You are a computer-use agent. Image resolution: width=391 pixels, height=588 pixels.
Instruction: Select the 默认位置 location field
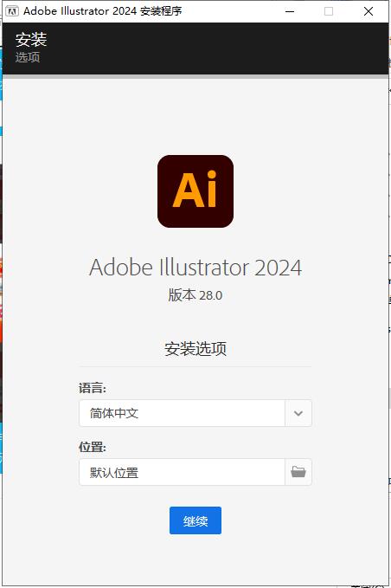click(182, 472)
